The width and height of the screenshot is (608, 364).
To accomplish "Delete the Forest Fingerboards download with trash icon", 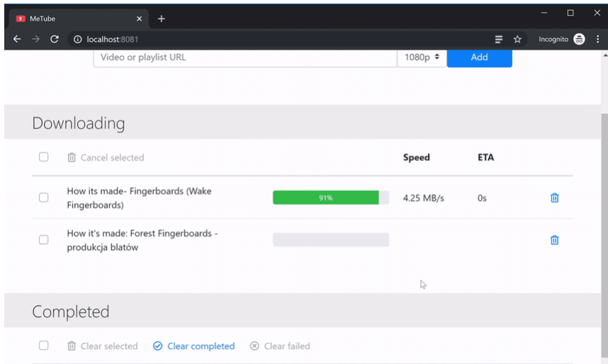I will click(x=554, y=240).
